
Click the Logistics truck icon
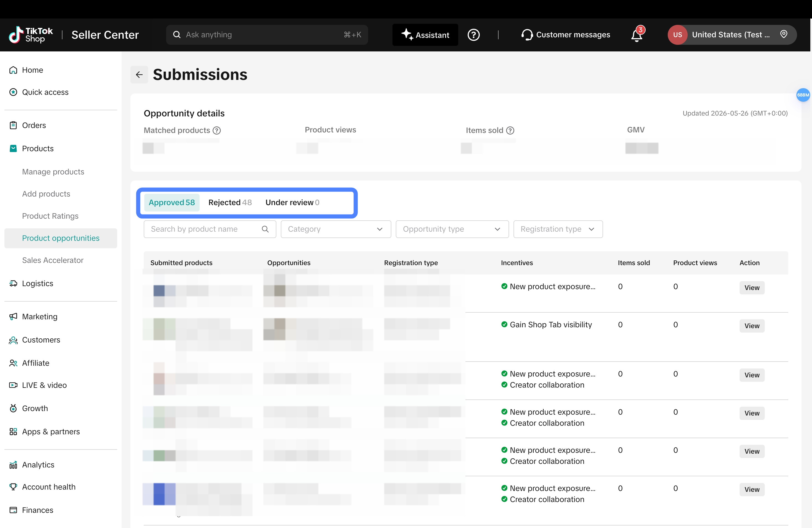point(13,283)
